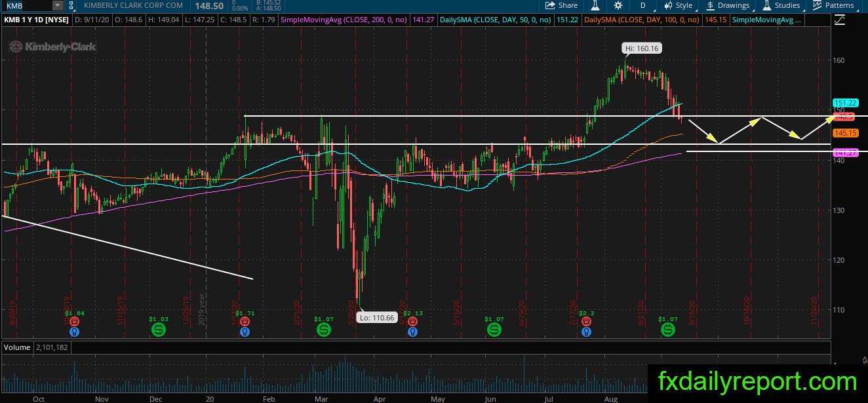Click the $1.07 dividend icon in August
This screenshot has width=868, height=403.
(667, 331)
